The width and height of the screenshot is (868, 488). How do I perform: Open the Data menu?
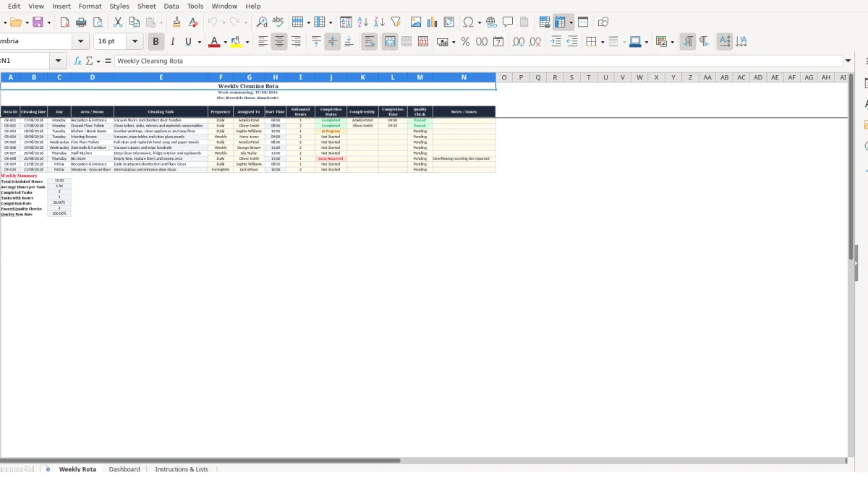click(x=171, y=6)
